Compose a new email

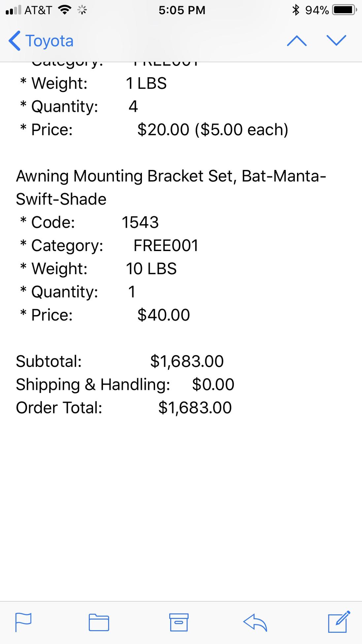(x=339, y=622)
